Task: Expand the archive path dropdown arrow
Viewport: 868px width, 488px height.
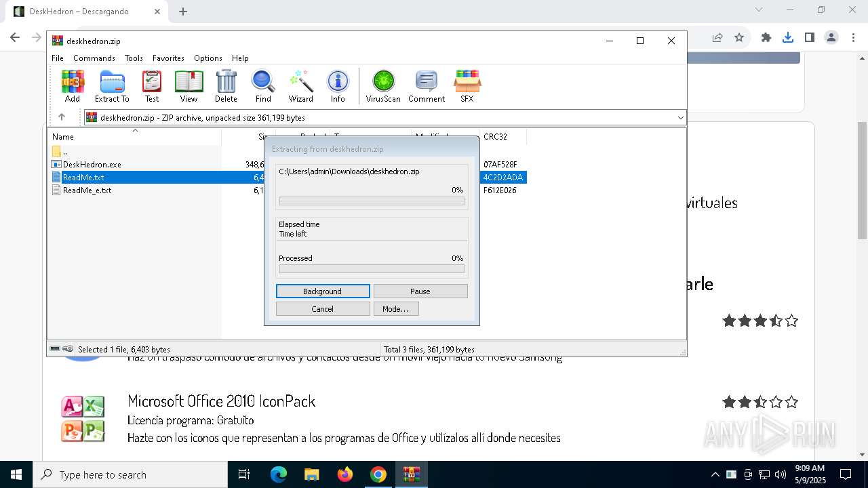Action: (x=680, y=118)
